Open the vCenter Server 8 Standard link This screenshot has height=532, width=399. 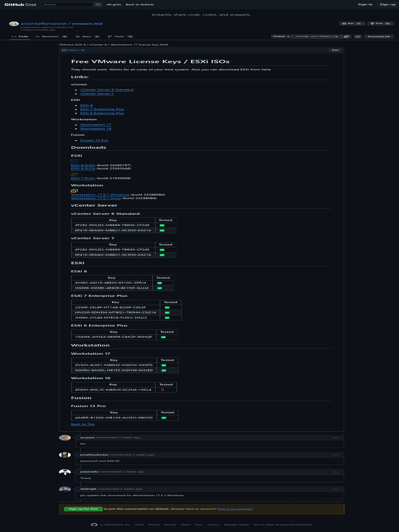pos(107,90)
